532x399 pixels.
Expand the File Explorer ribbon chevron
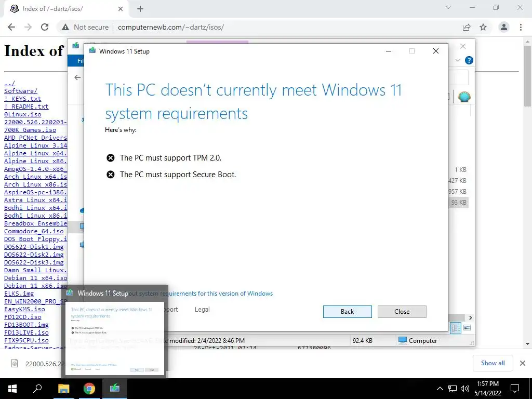[x=457, y=60]
